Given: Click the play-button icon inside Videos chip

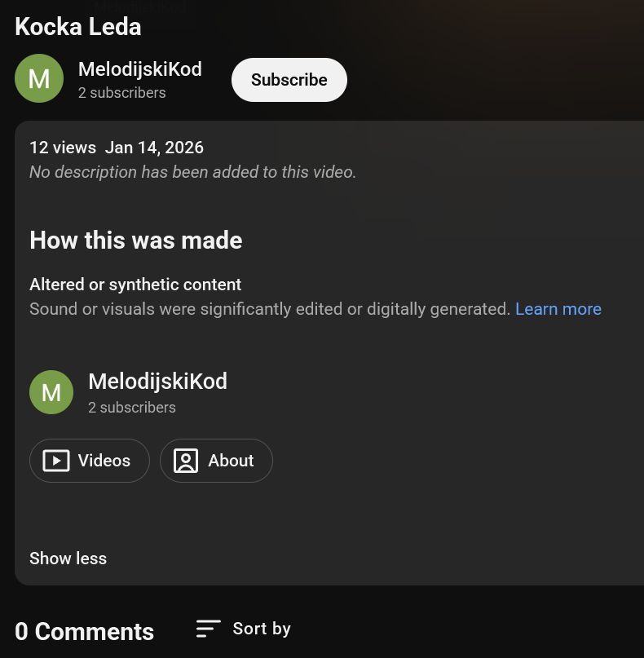Looking at the screenshot, I should pos(55,461).
